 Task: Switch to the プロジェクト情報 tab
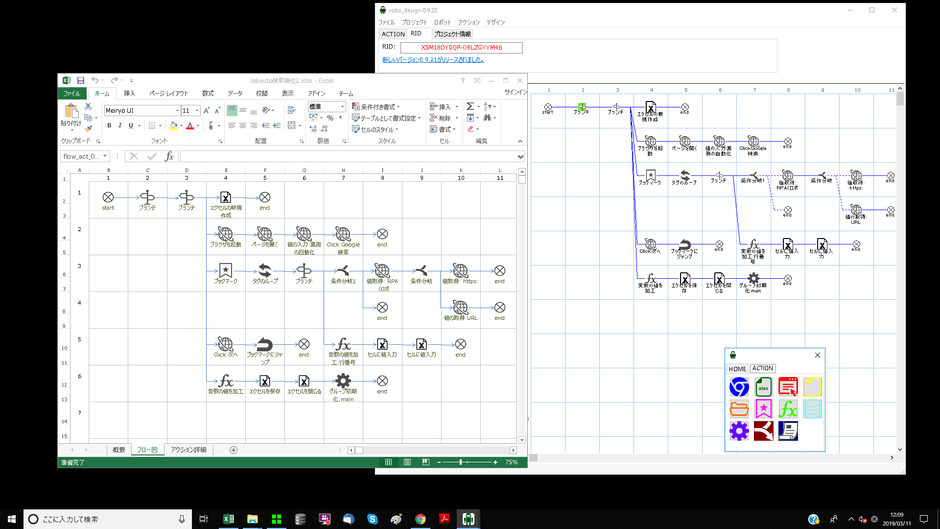click(x=452, y=34)
